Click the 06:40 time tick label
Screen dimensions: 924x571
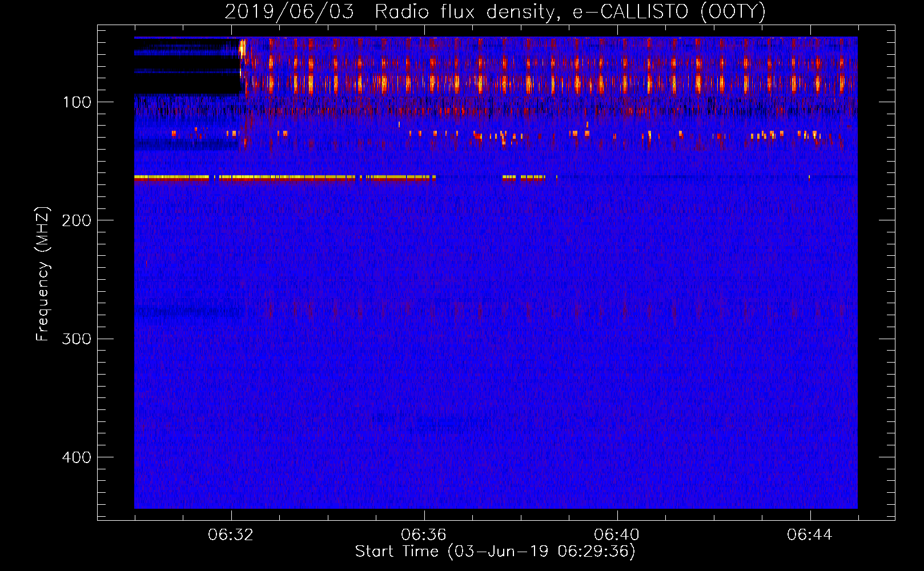point(617,535)
